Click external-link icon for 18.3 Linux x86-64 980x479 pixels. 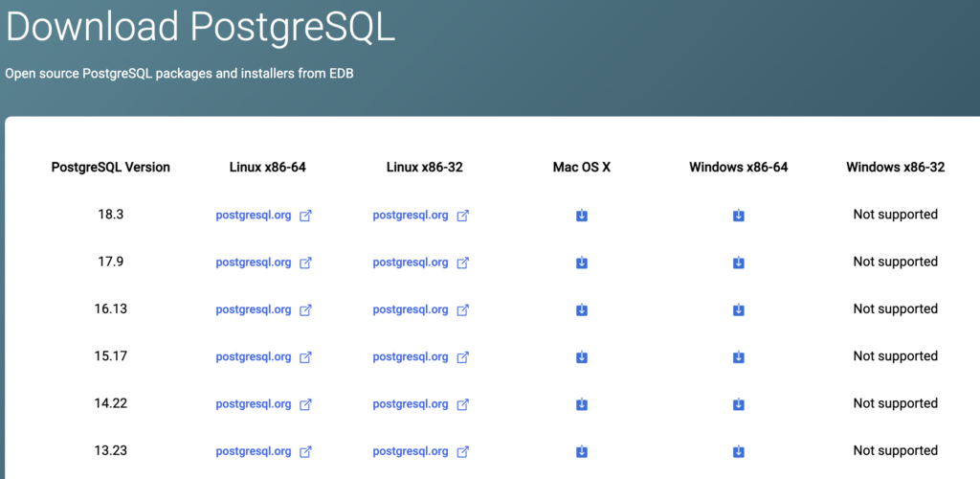coord(305,216)
